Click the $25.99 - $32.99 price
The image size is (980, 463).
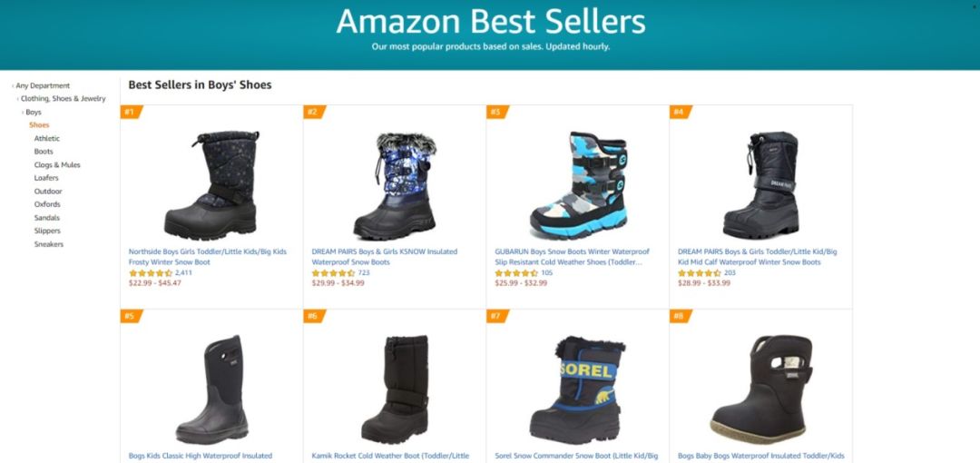521,283
